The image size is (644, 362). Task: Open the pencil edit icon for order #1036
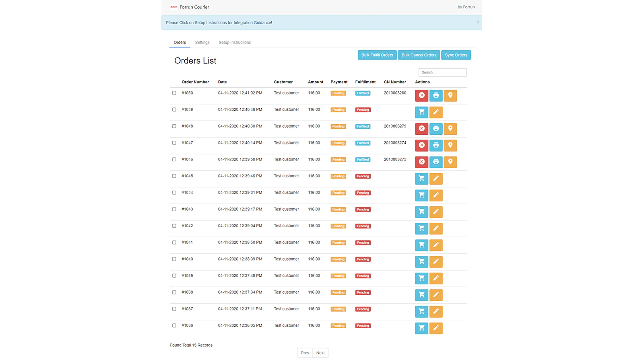(x=436, y=328)
